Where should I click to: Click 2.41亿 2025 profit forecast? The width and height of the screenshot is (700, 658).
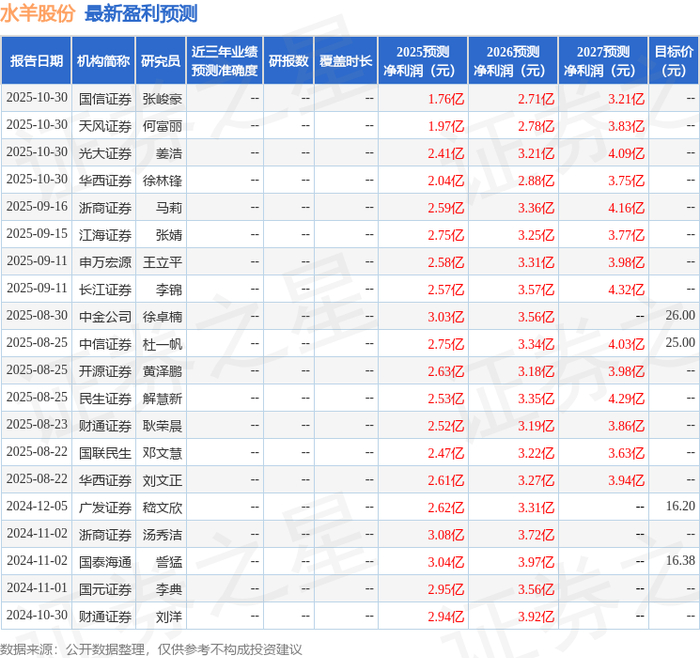446,154
